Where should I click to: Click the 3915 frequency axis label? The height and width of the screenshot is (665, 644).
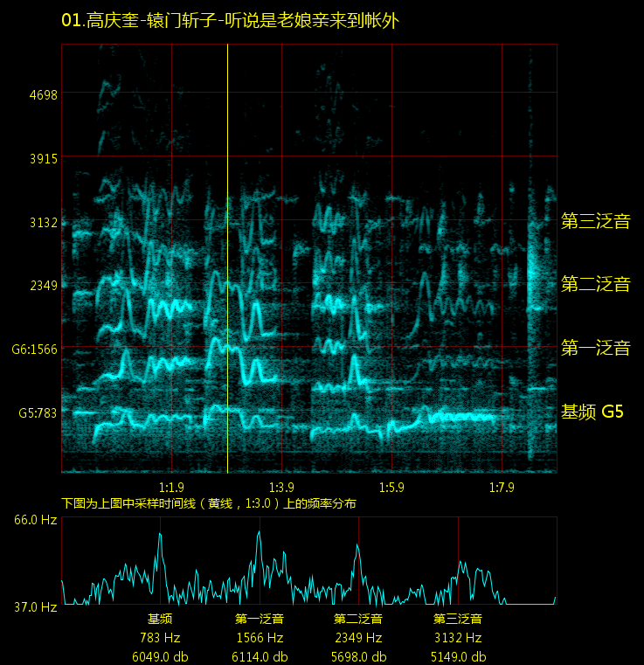[x=43, y=158]
